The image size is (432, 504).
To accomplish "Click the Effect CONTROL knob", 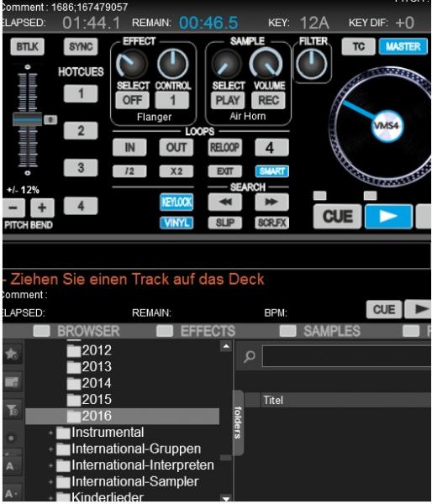I will pyautogui.click(x=173, y=64).
